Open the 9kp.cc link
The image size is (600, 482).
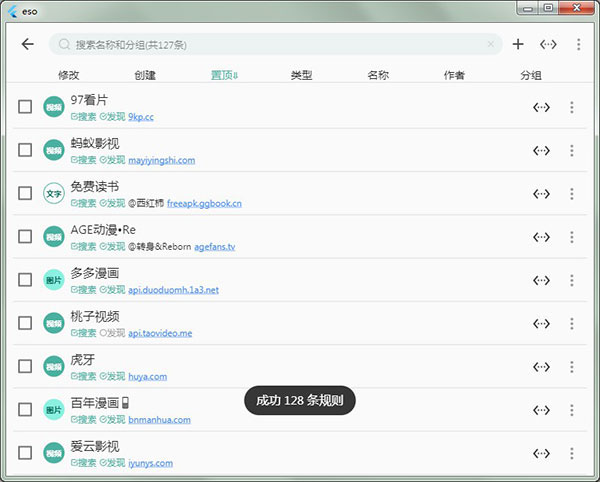(141, 117)
